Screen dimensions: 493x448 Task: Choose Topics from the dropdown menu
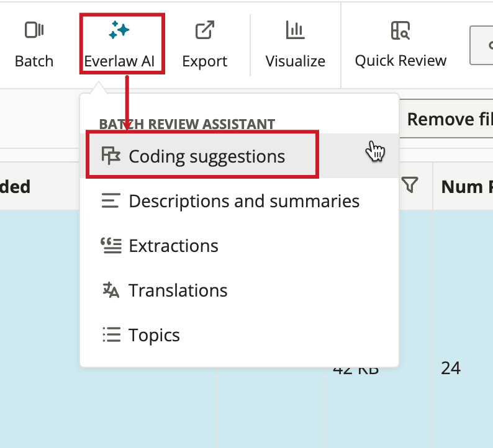pyautogui.click(x=239, y=335)
